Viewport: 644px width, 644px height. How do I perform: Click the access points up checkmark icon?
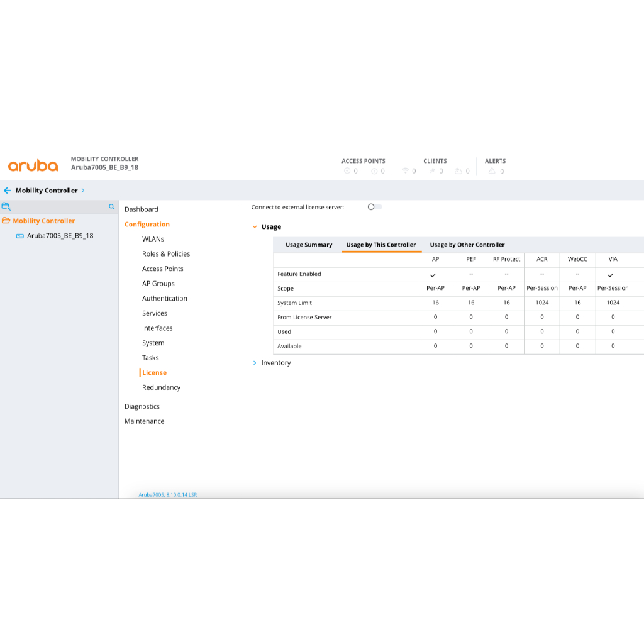(347, 171)
